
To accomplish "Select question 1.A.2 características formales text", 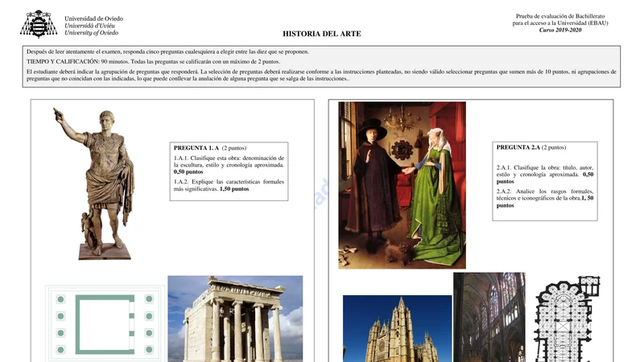I will [x=229, y=186].
